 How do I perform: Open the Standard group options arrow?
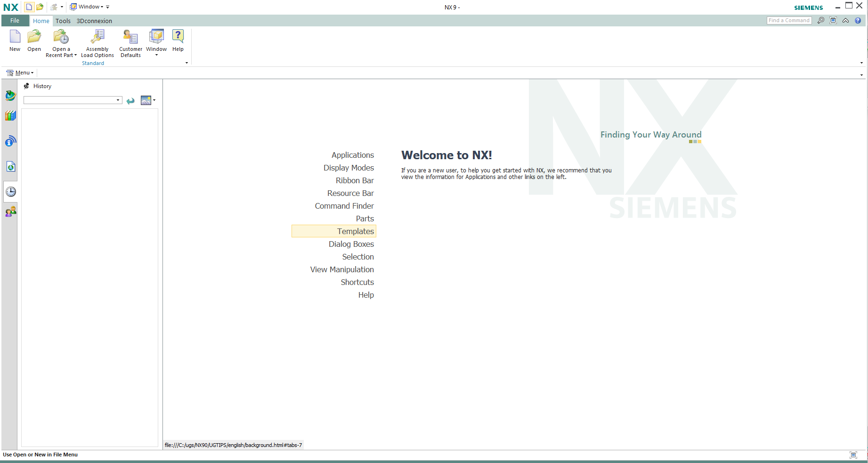coord(187,63)
